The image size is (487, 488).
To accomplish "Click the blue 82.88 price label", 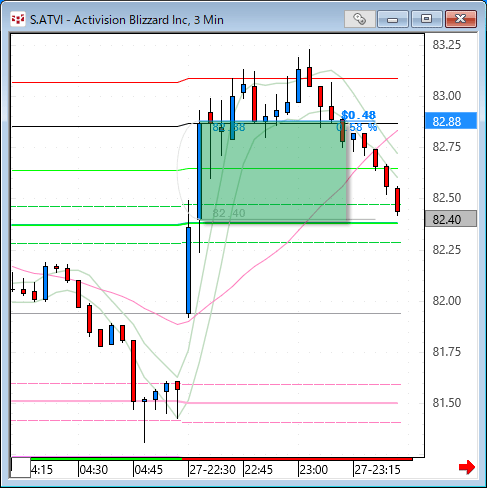I will (x=451, y=121).
